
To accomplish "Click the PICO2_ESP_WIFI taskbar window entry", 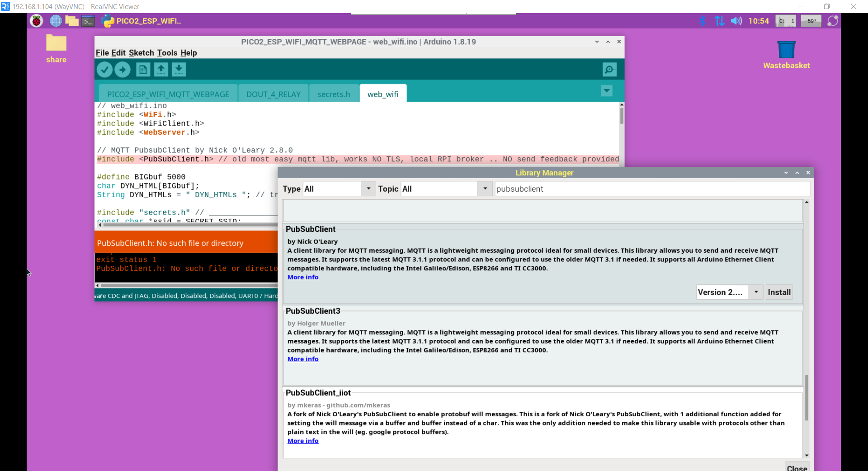I will coord(141,21).
